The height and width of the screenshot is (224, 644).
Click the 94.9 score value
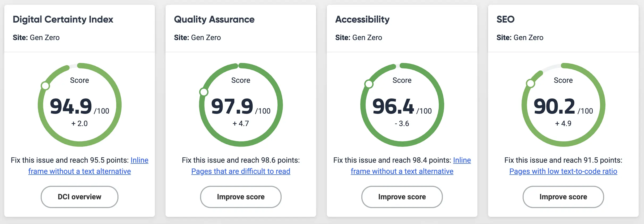pyautogui.click(x=71, y=106)
